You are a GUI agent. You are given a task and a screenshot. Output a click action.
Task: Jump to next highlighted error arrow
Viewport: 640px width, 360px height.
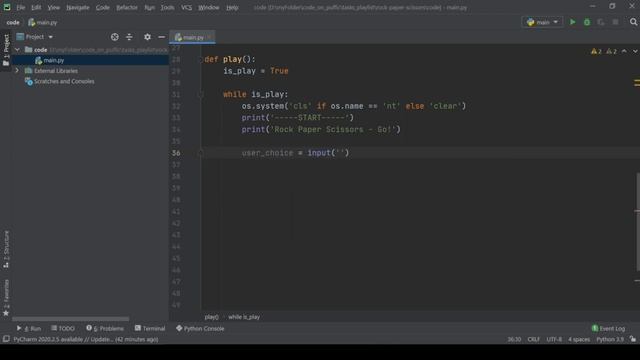635,51
